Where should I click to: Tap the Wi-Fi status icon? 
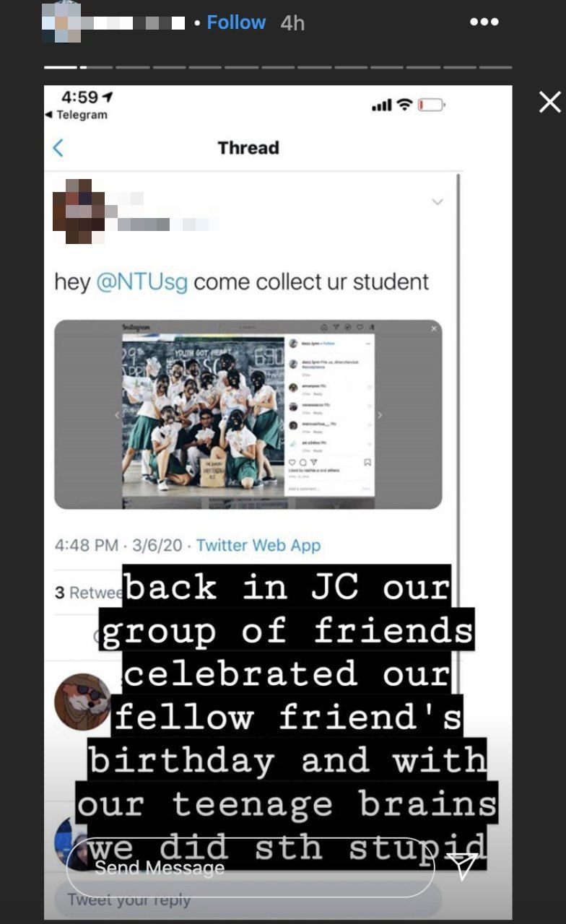click(x=404, y=105)
